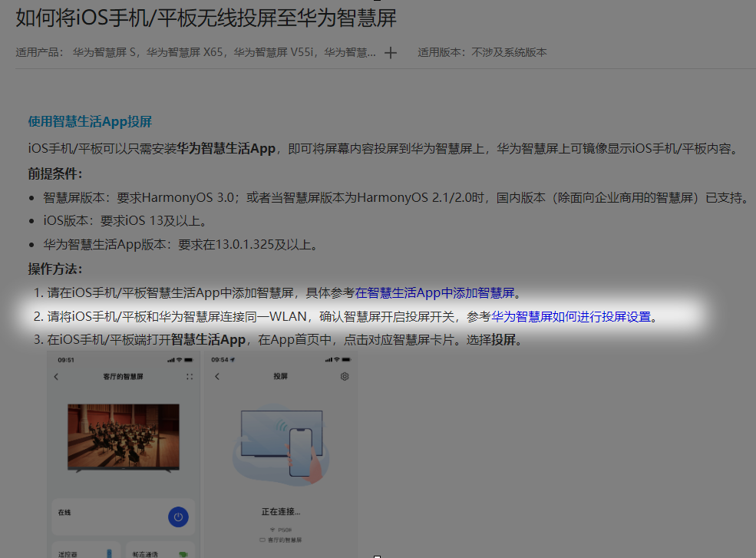Tap back arrow on the 投屏 phone screen
The height and width of the screenshot is (558, 756).
click(x=217, y=376)
